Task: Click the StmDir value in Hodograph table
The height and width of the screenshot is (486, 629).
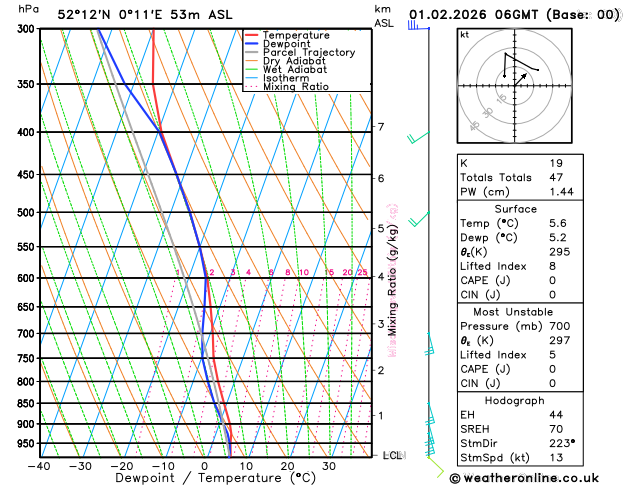Action: 562,443
